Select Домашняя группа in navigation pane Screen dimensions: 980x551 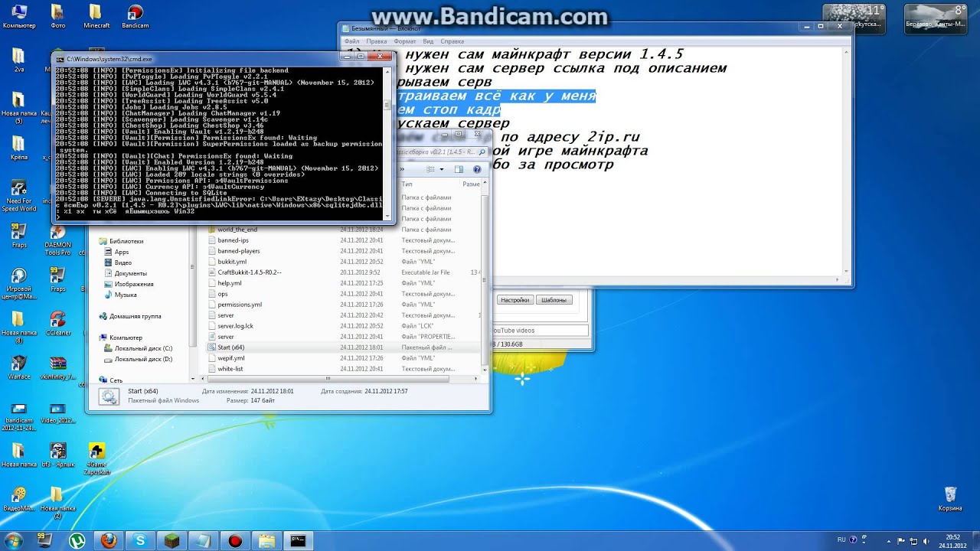(130, 316)
